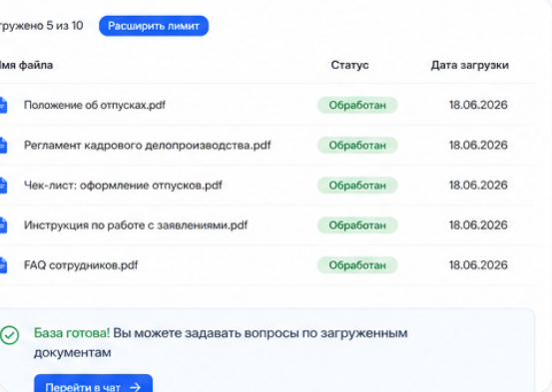This screenshot has width=552, height=392.
Task: Select file name Регламент кадрового делопроизводства.pdf
Action: click(147, 146)
